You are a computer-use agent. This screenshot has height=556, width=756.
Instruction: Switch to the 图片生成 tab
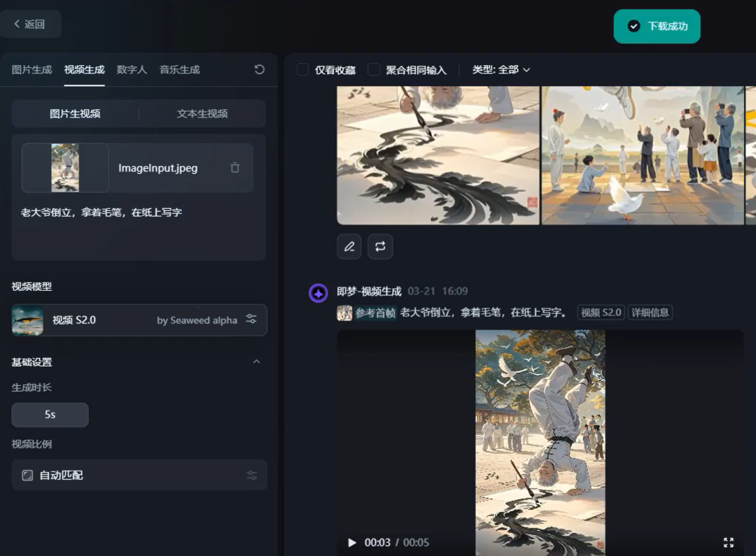31,69
